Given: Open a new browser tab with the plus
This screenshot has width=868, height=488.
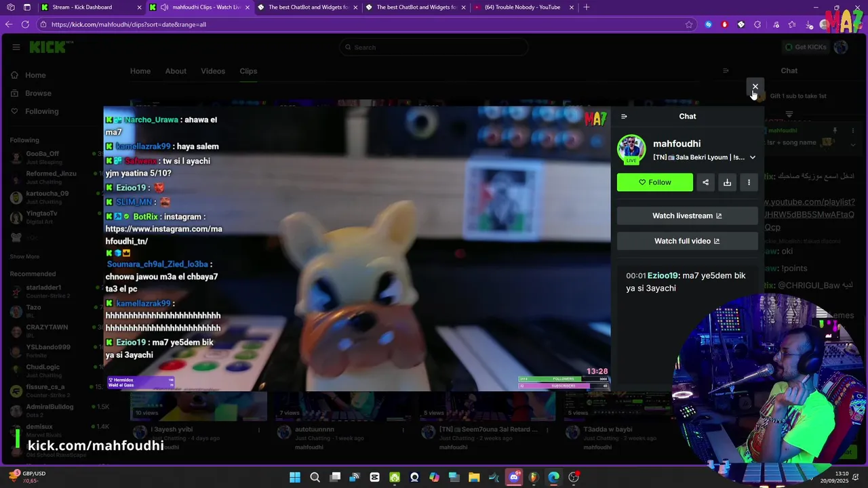Looking at the screenshot, I should (x=587, y=7).
